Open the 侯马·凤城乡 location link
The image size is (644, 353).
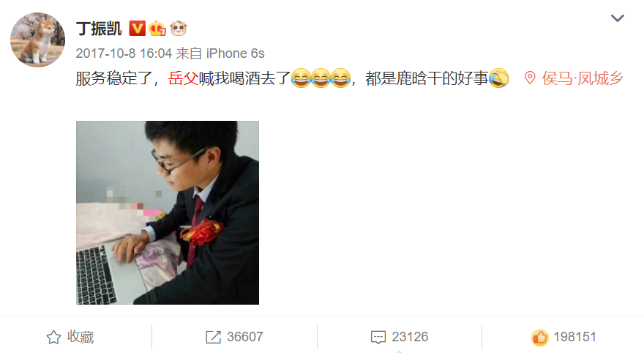pos(583,78)
